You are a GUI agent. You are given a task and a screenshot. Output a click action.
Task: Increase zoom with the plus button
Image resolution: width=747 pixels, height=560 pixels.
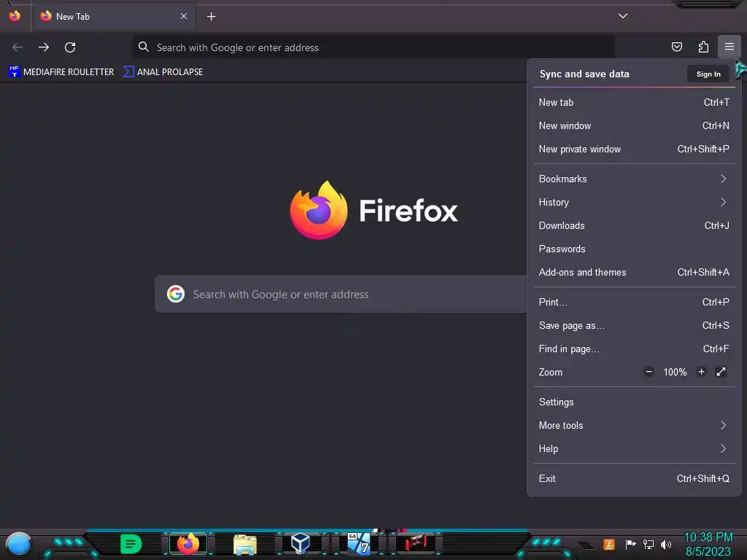(x=701, y=372)
